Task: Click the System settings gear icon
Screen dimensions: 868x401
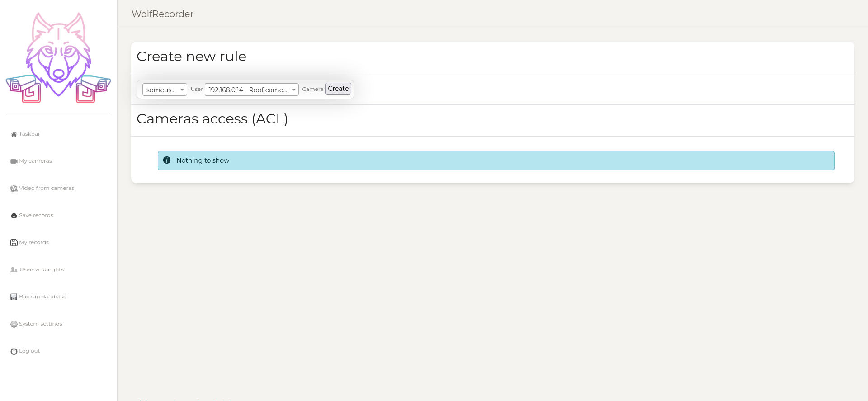Action: (14, 324)
